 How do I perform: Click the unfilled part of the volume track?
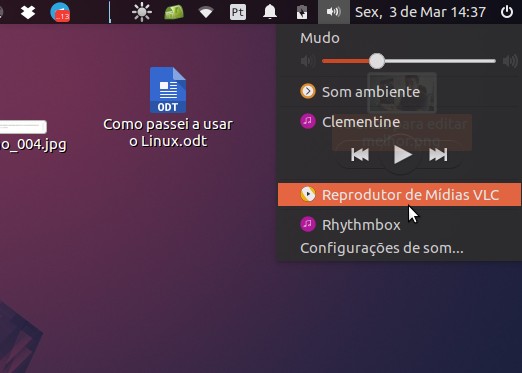440,61
